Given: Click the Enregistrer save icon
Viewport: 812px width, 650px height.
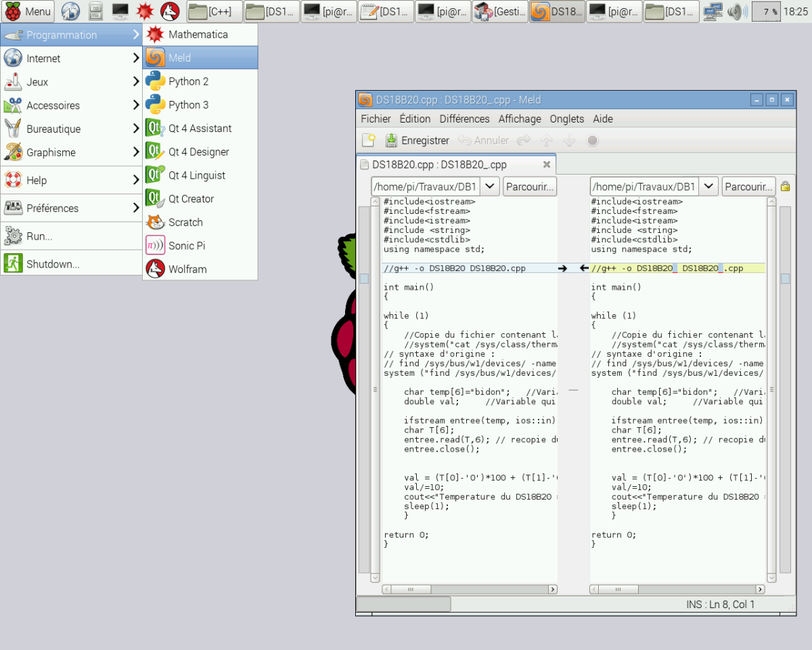Looking at the screenshot, I should point(391,140).
